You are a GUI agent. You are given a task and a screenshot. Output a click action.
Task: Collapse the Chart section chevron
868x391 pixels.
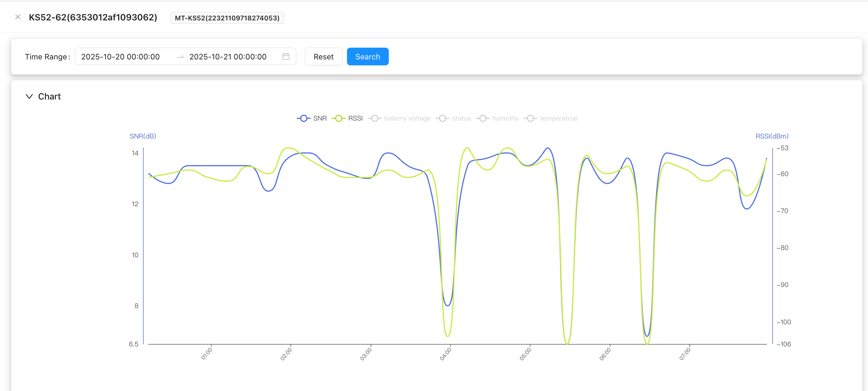(x=29, y=96)
